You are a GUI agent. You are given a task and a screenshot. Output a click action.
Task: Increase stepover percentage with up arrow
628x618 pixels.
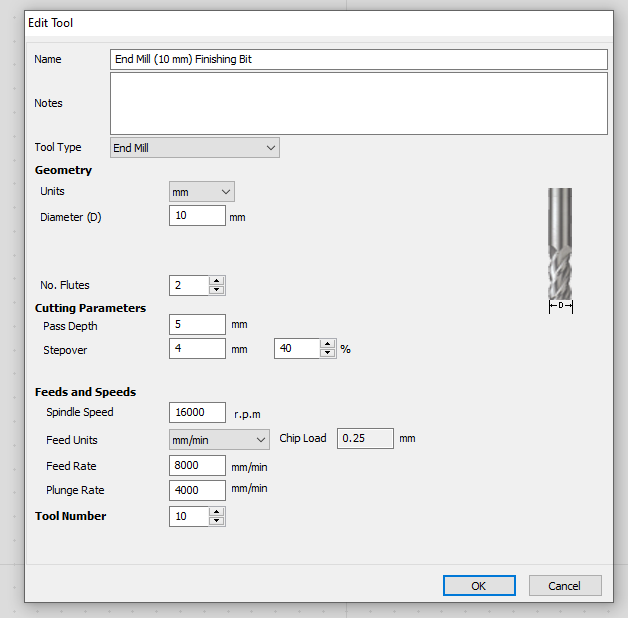pyautogui.click(x=328, y=344)
